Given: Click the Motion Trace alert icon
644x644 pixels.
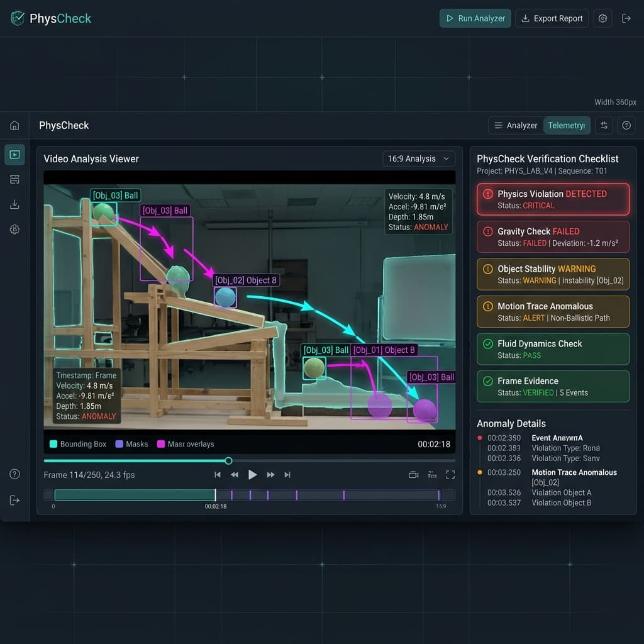Looking at the screenshot, I should tap(487, 306).
